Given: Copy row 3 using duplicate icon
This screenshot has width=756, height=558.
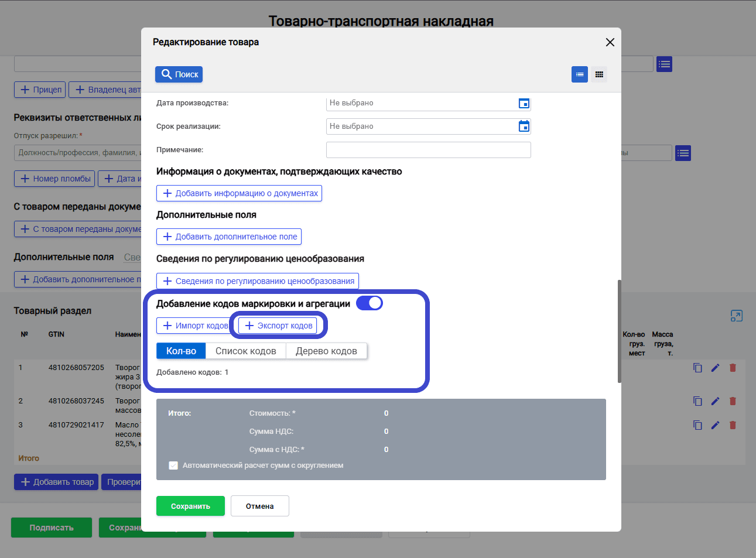Looking at the screenshot, I should point(697,425).
